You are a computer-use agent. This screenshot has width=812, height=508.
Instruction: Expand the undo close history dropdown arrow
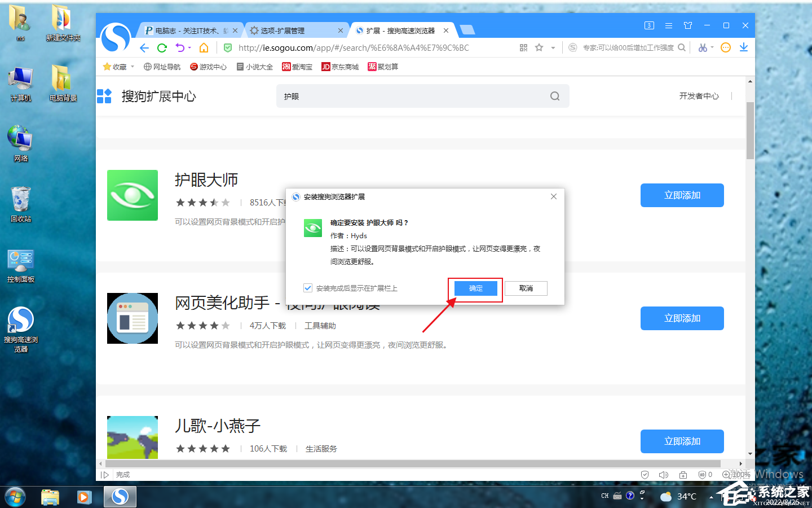pos(189,48)
